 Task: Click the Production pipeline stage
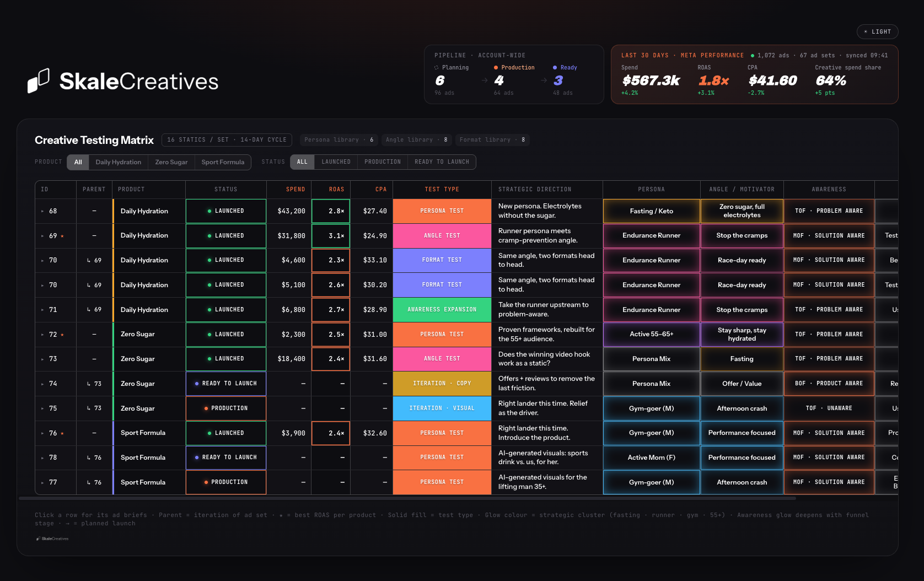pos(514,80)
